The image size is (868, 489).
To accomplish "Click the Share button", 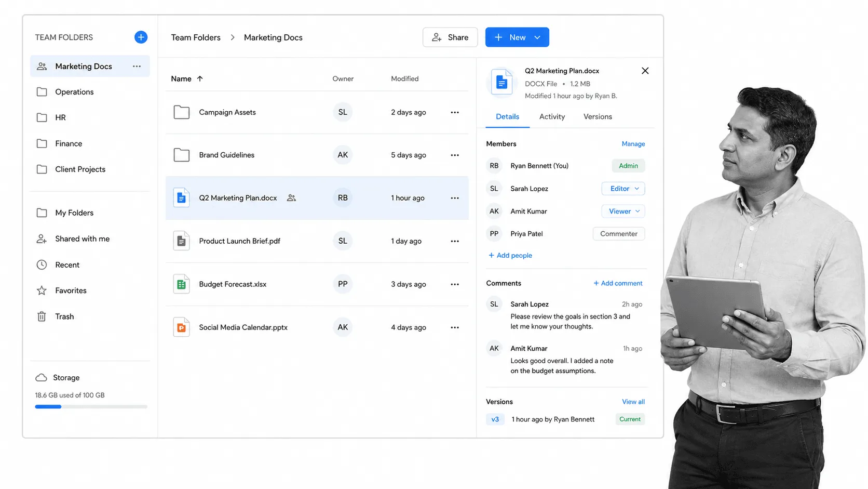I will click(450, 37).
